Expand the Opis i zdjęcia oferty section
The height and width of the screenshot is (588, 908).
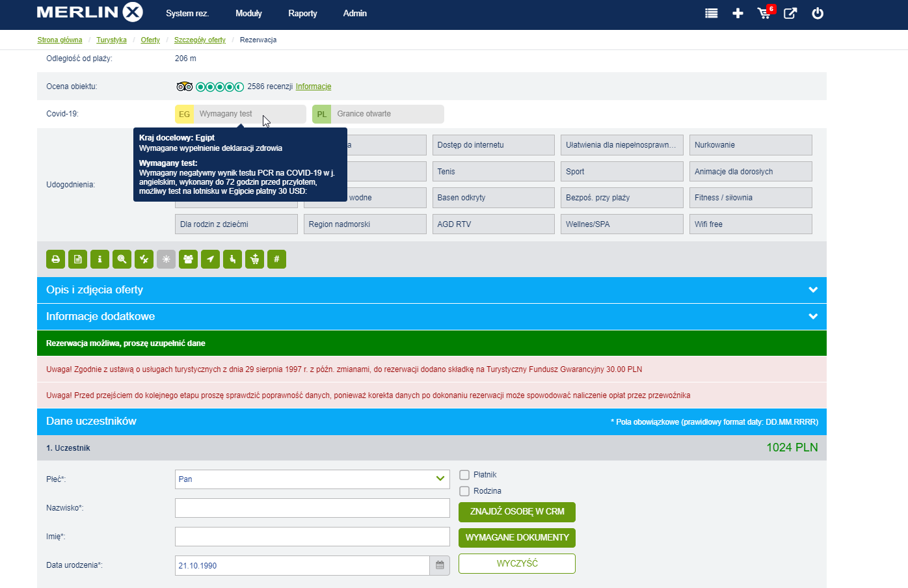431,290
